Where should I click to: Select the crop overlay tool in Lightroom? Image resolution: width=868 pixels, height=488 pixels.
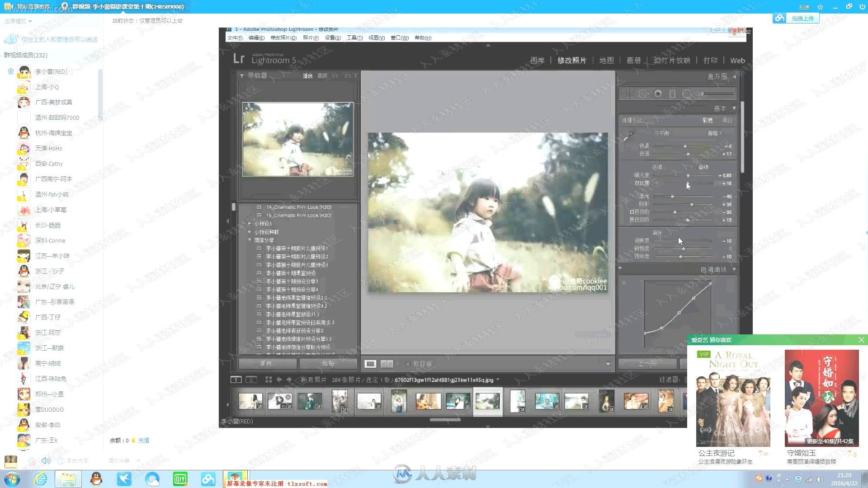(628, 94)
